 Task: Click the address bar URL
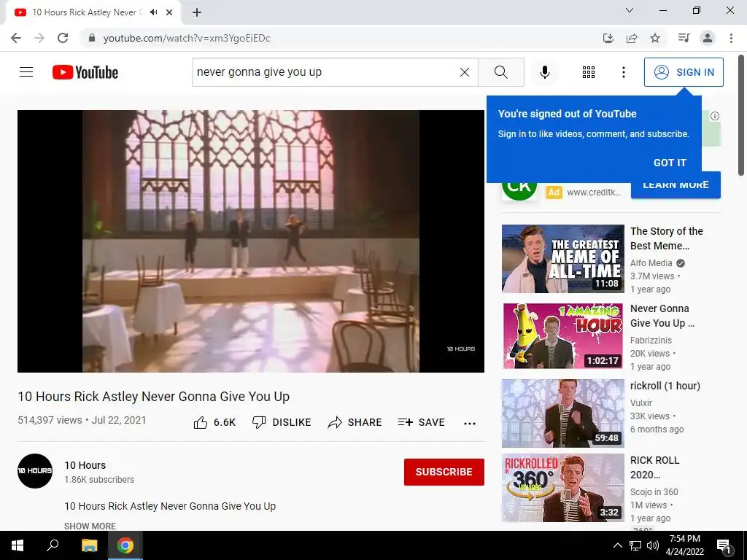click(187, 38)
